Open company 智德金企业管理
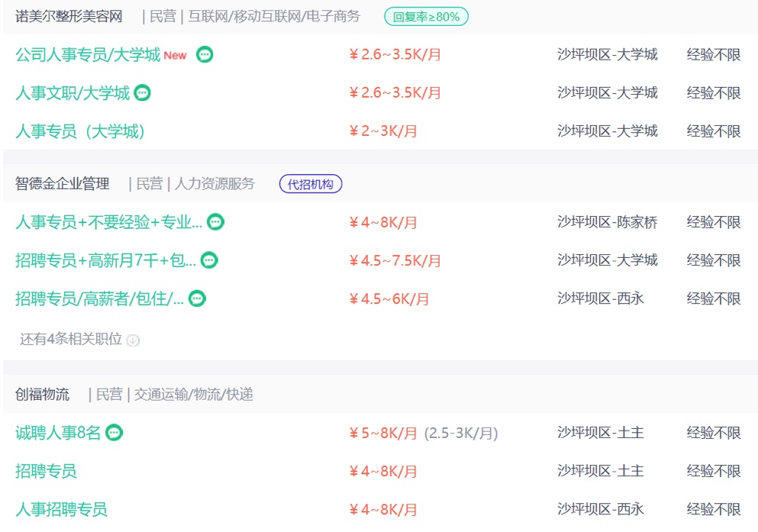The image size is (758, 532). 62,184
